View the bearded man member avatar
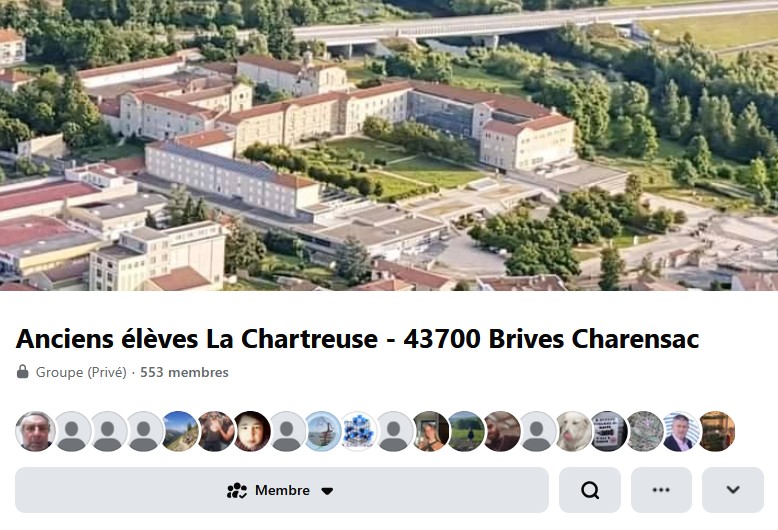The width and height of the screenshot is (778, 530). tap(502, 431)
